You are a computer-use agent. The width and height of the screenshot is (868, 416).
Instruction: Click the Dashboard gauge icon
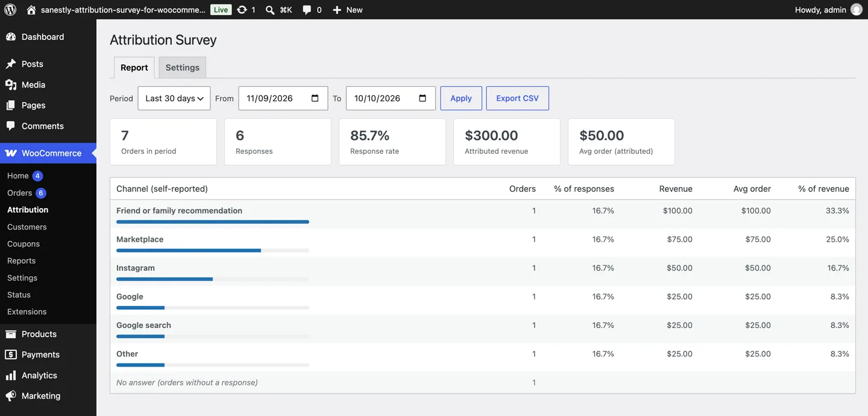[x=11, y=37]
